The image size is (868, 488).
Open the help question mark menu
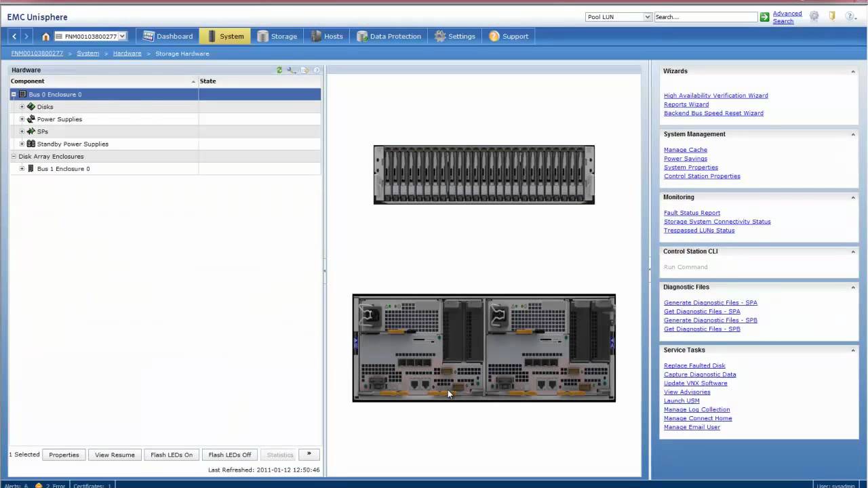click(850, 16)
